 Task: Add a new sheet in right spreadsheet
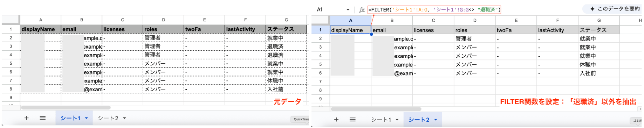tap(336, 120)
